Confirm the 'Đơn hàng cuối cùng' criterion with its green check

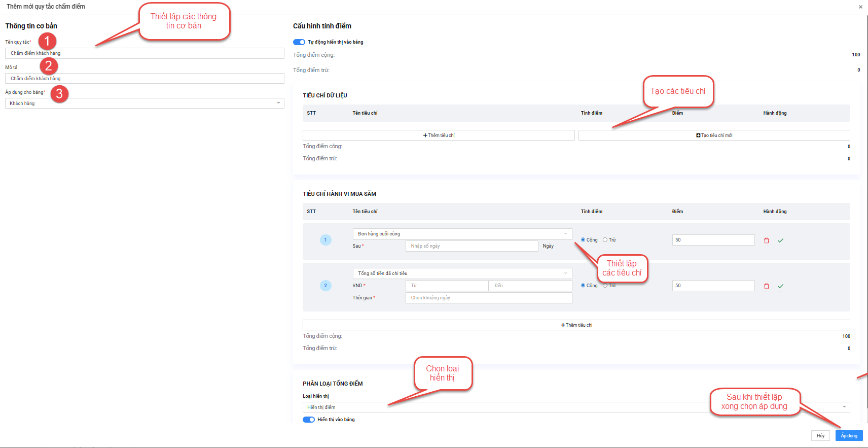tap(780, 240)
